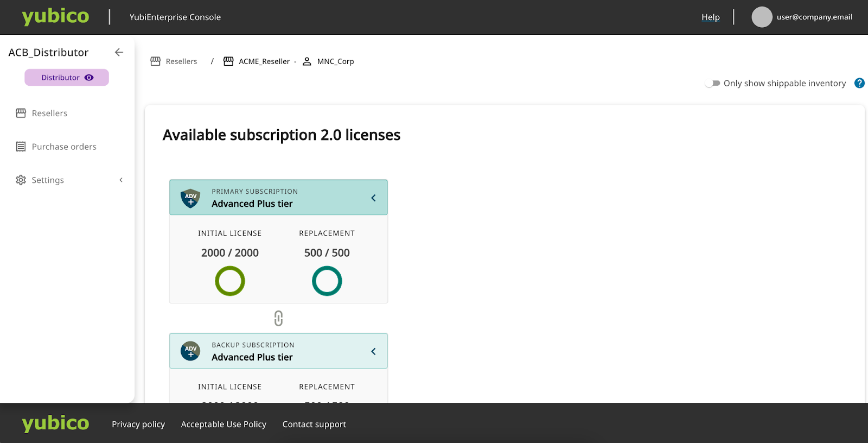The height and width of the screenshot is (443, 868).
Task: Open Purchase orders in the sidebar
Action: [64, 147]
